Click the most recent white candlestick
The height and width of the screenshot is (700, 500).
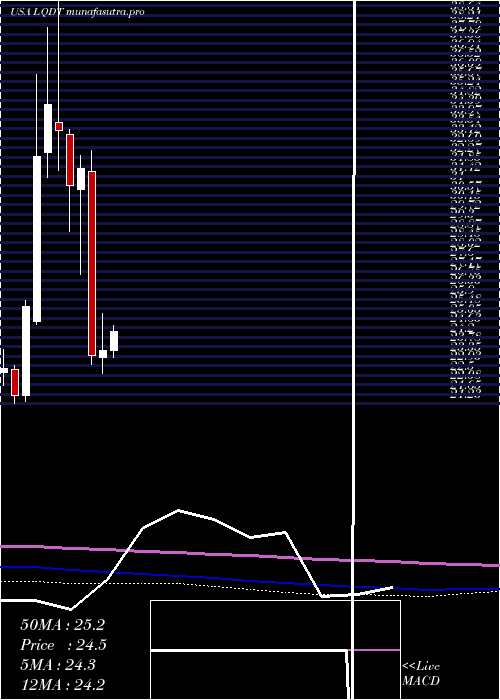click(114, 341)
